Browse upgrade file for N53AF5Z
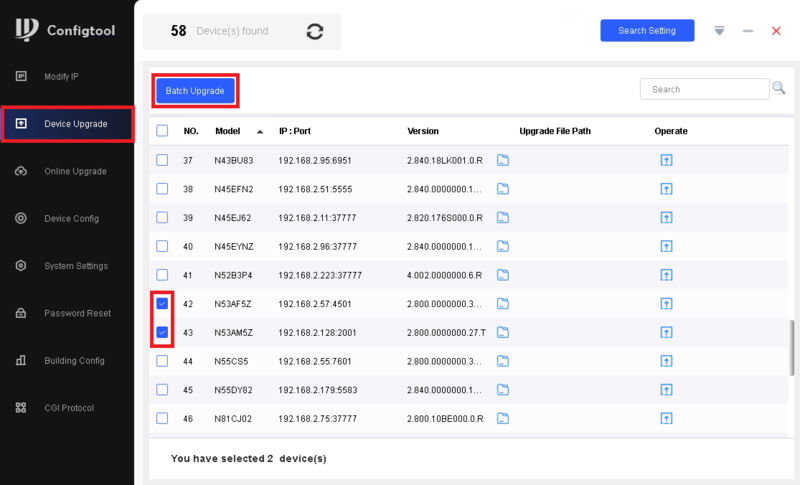This screenshot has width=800, height=485. point(504,303)
